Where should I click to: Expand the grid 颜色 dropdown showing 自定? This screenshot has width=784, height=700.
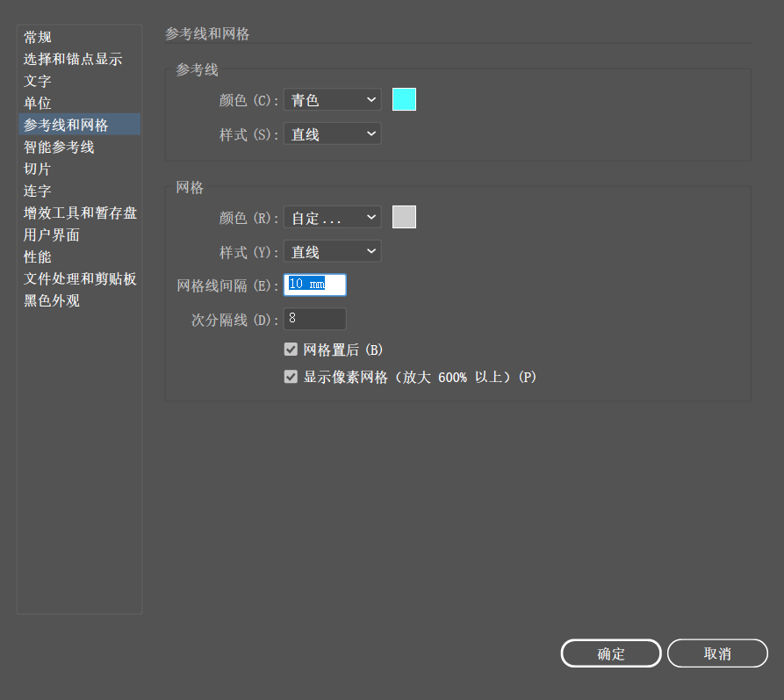point(333,217)
